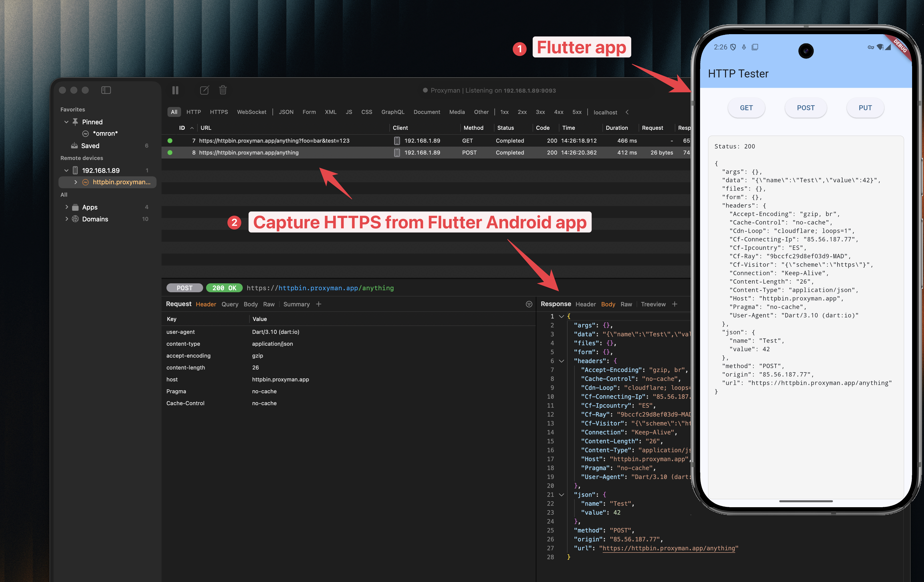This screenshot has height=582, width=924.
Task: Collapse filter bar with the left chevron
Action: pos(627,112)
